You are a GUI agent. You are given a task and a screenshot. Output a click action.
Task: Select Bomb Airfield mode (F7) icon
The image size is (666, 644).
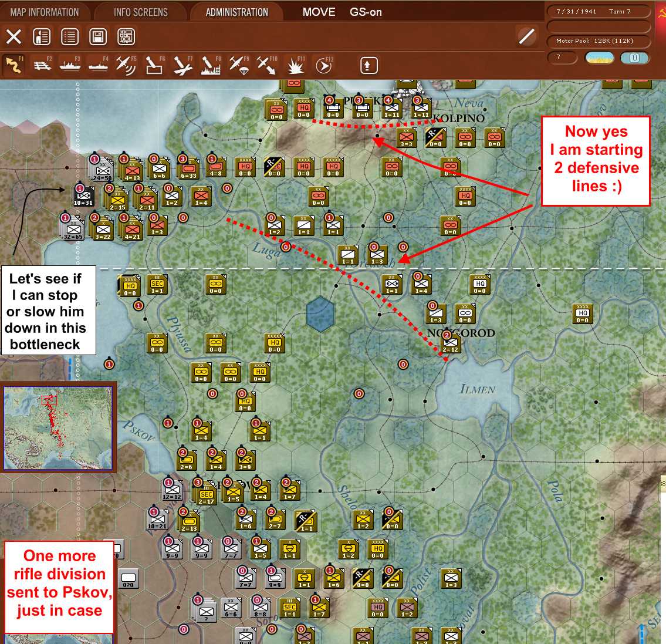[x=182, y=65]
